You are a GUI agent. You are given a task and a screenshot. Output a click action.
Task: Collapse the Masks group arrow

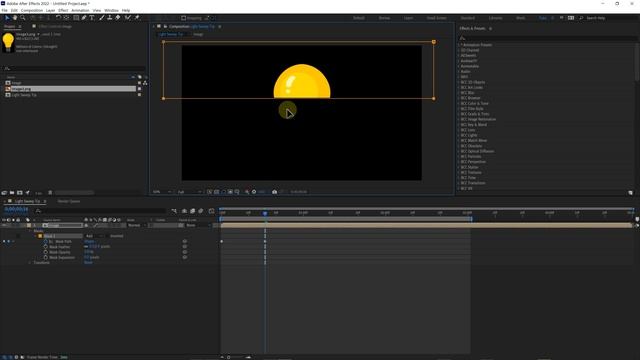30,231
